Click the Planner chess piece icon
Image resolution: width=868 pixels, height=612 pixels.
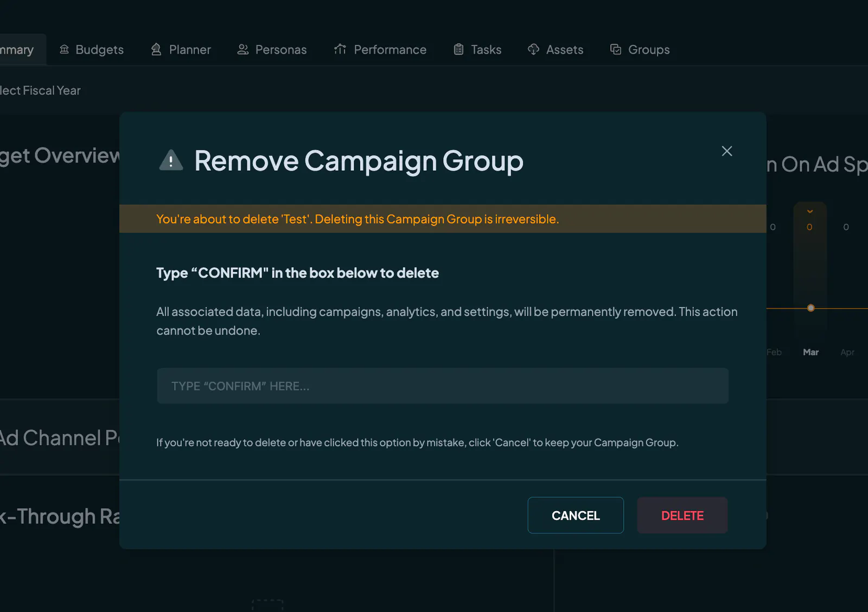point(156,49)
